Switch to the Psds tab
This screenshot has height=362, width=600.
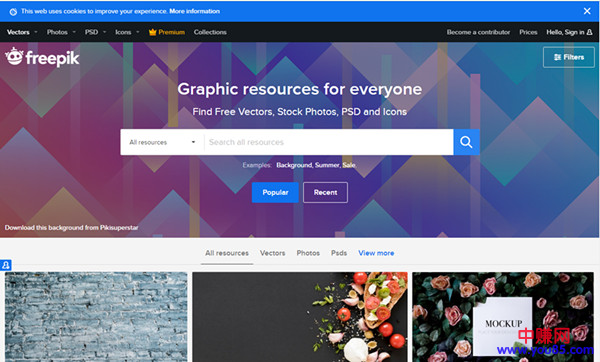339,253
